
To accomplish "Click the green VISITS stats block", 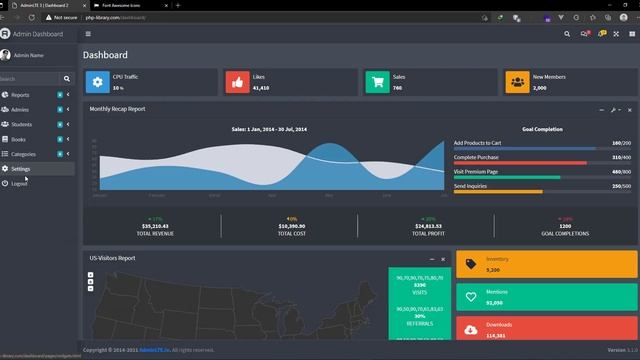I will pyautogui.click(x=420, y=285).
